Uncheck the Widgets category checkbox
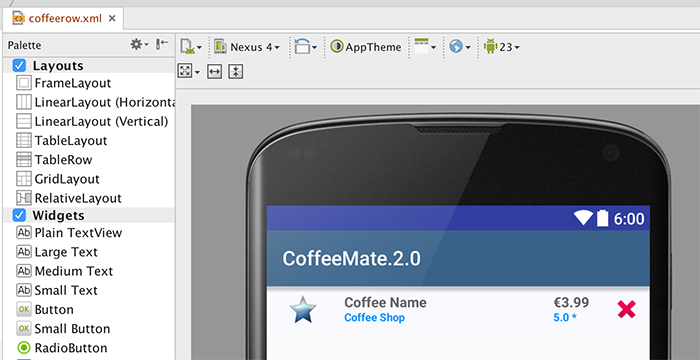Screen dimensions: 700x360 tap(19, 215)
